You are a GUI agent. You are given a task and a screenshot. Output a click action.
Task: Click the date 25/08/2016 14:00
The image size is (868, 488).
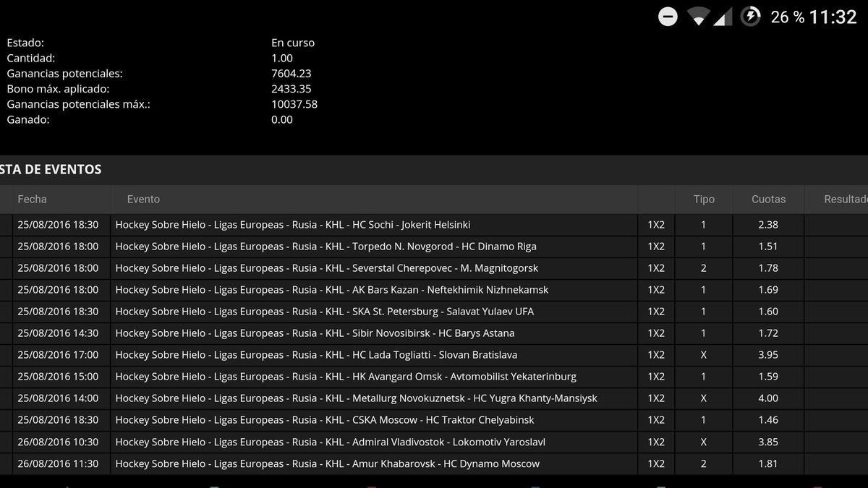(58, 398)
